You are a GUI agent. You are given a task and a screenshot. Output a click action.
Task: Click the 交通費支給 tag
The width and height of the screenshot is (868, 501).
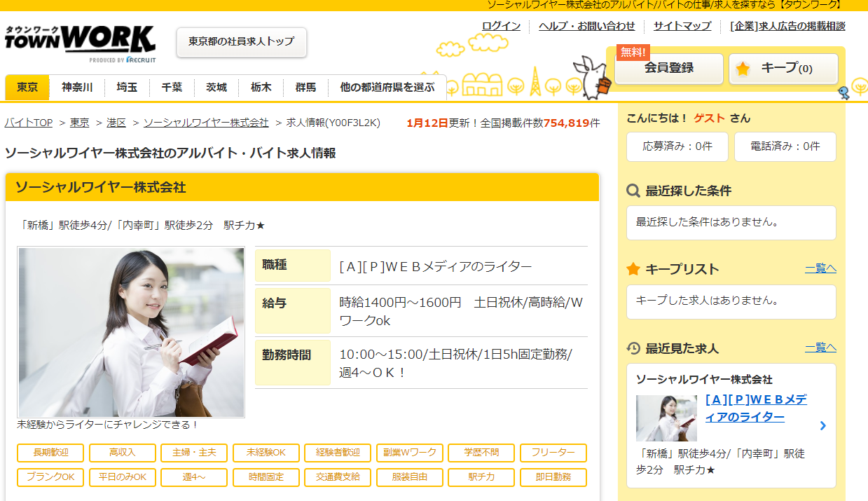(338, 477)
